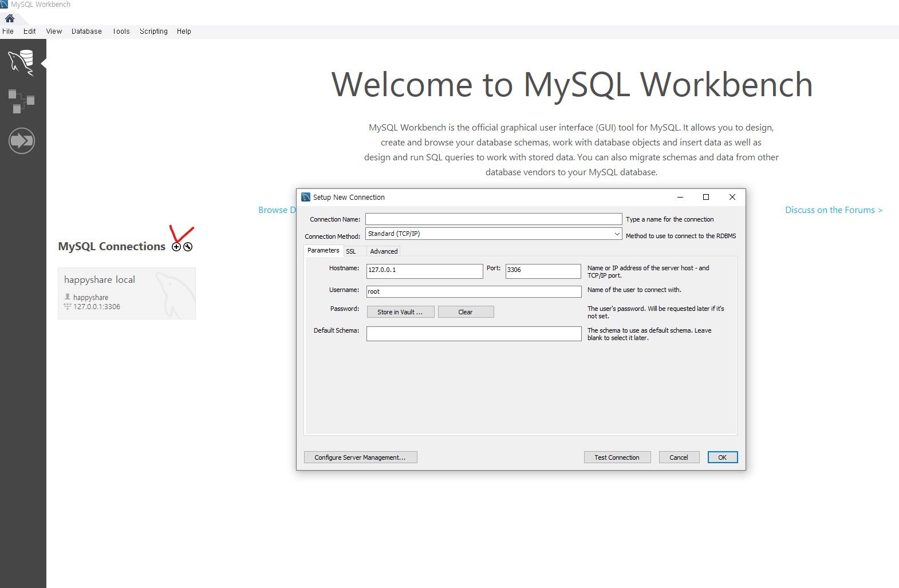This screenshot has height=588, width=899.
Task: Open Discuss on the Forums link
Action: point(834,210)
